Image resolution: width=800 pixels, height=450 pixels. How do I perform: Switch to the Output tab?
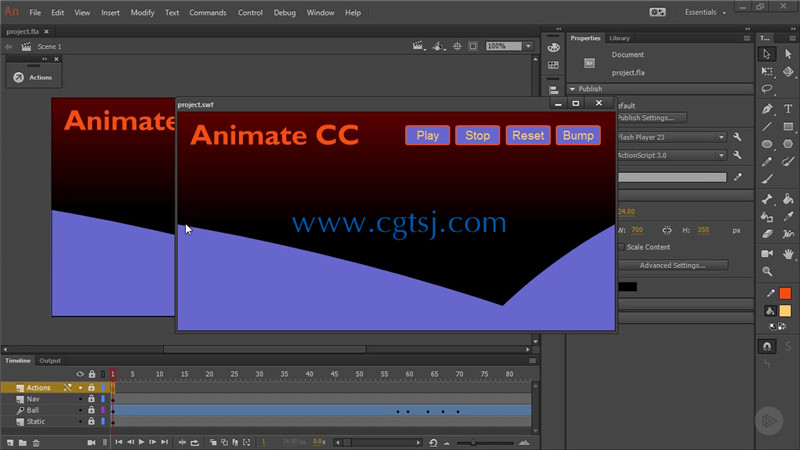[50, 361]
